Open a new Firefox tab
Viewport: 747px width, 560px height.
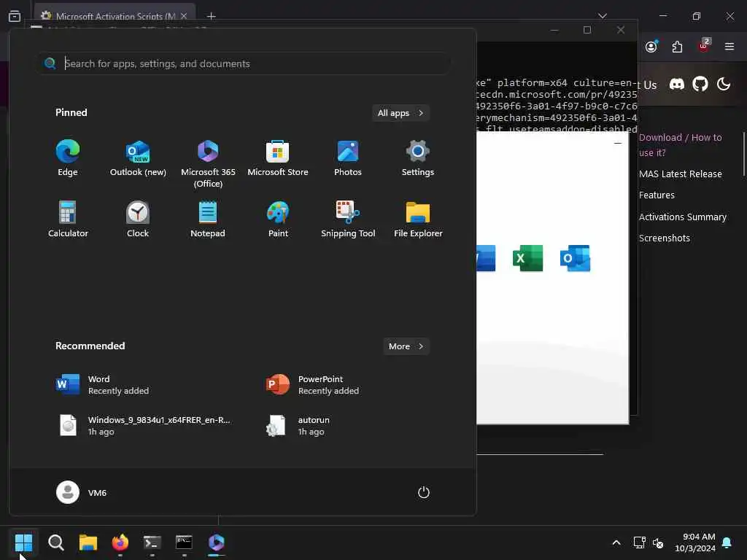tap(211, 16)
